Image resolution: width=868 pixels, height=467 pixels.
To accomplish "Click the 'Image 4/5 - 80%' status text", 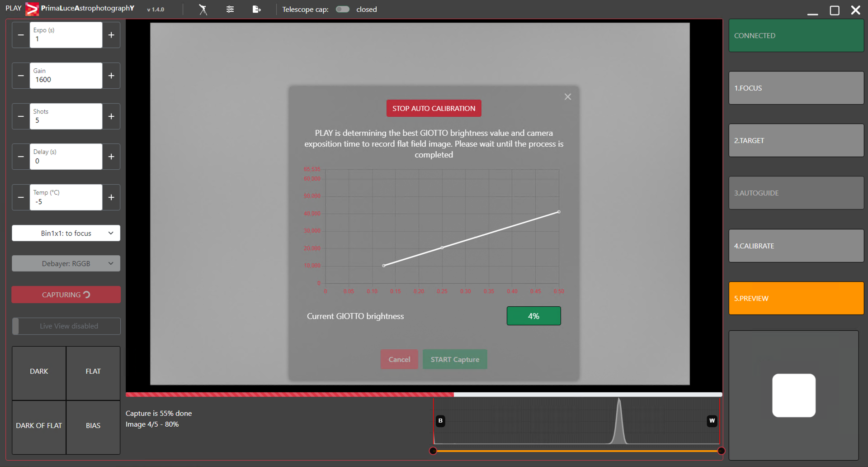I will point(152,424).
